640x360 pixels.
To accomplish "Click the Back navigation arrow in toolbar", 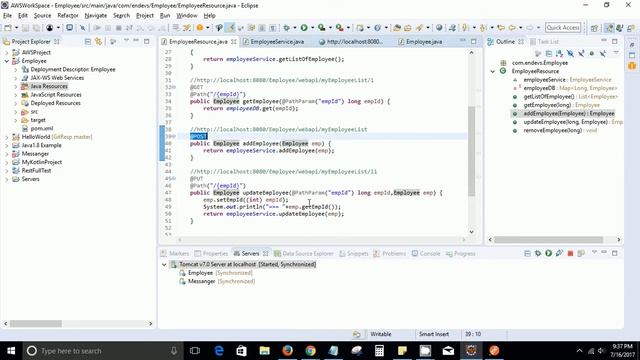I will click(512, 28).
